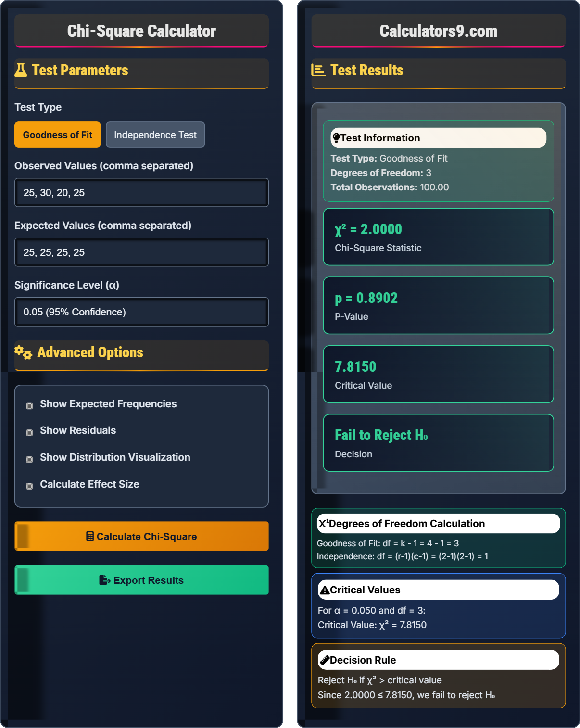Click the Chi-Square Calculator title

[141, 31]
